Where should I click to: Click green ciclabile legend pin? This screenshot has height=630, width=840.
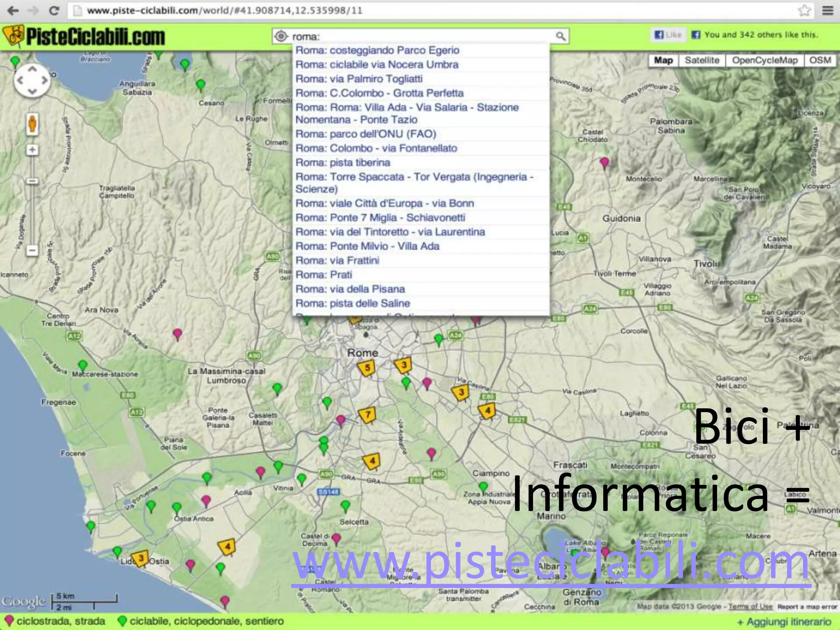click(122, 621)
